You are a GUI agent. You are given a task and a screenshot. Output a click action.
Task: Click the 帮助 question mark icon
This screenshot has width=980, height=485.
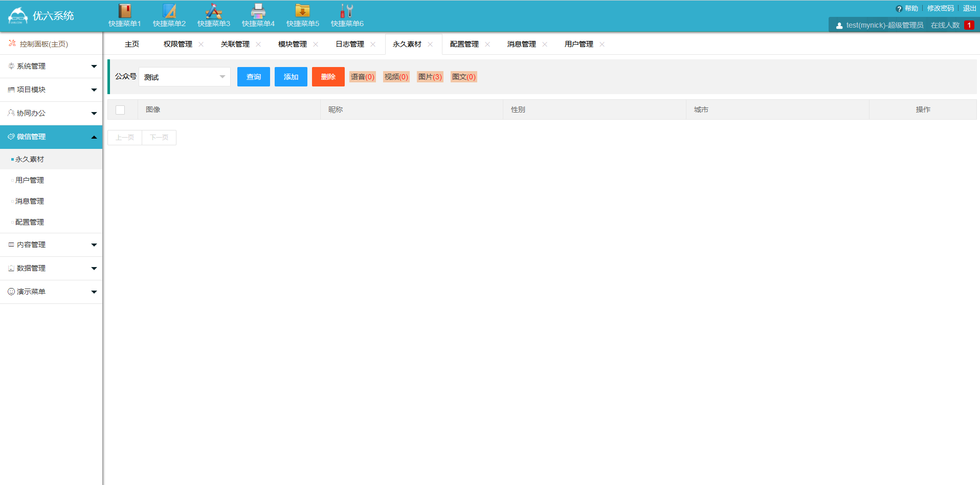click(x=899, y=9)
